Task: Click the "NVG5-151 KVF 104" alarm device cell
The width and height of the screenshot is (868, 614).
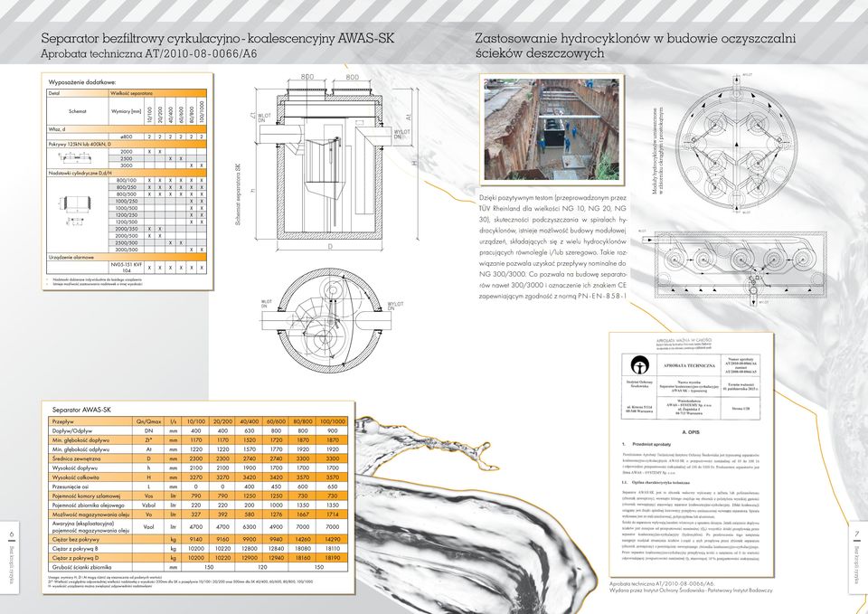Action: click(x=127, y=268)
